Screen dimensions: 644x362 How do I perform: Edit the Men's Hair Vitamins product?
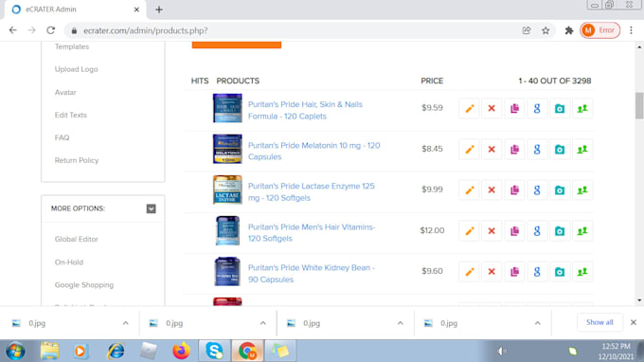(469, 231)
